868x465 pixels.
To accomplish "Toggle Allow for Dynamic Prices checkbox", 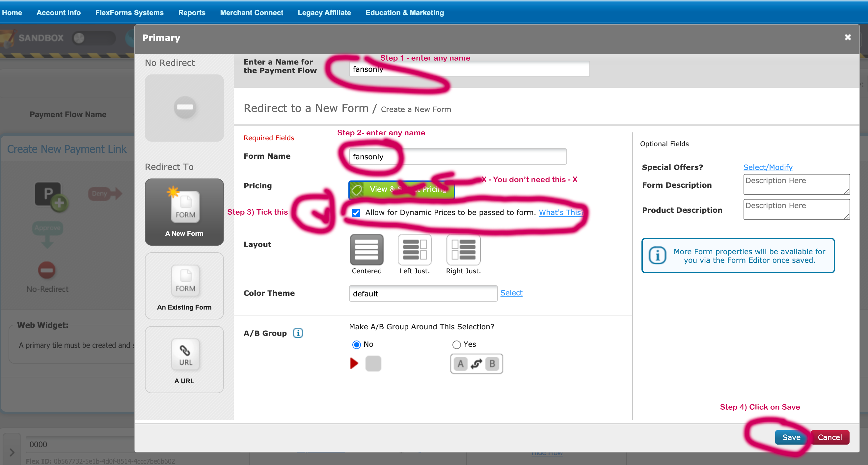I will pyautogui.click(x=356, y=213).
